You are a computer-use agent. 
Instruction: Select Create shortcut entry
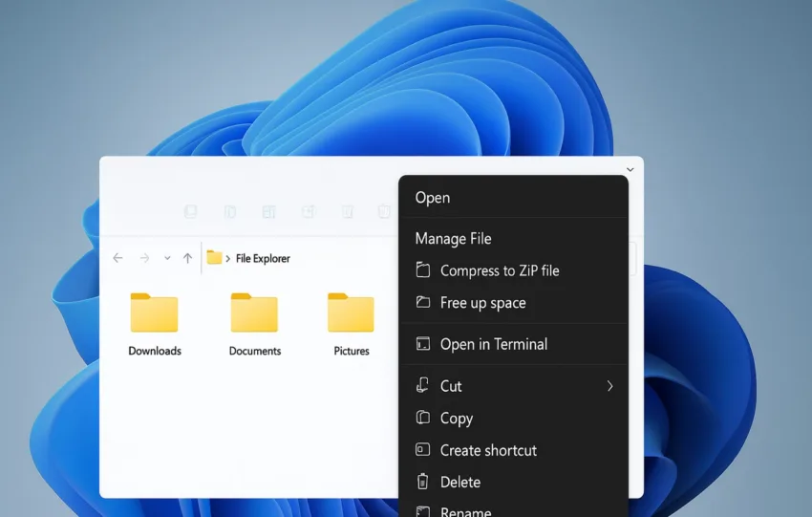pos(488,450)
